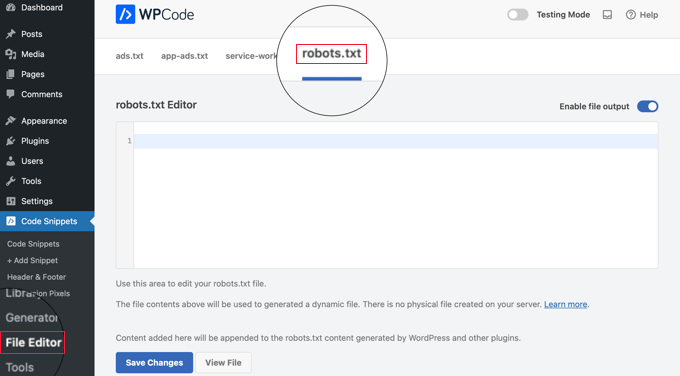Click the WPCode logo icon
680x376 pixels.
coord(125,14)
